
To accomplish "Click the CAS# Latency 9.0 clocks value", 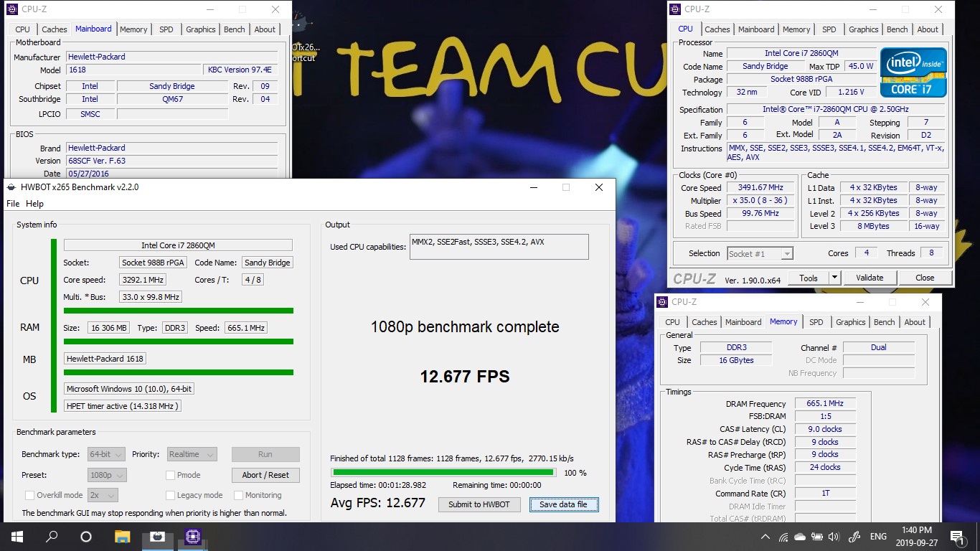I will point(824,429).
